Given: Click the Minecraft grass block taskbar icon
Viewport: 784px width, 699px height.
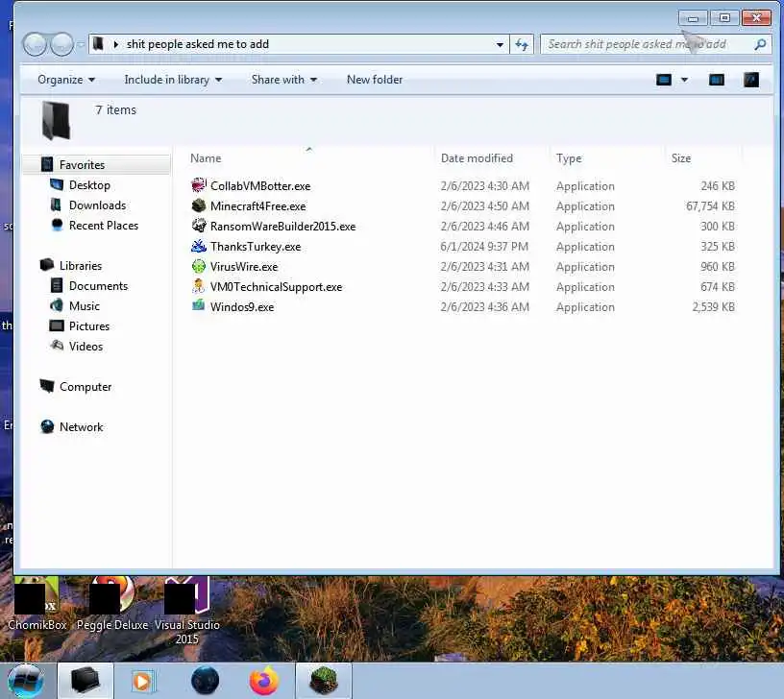Looking at the screenshot, I should tap(324, 681).
